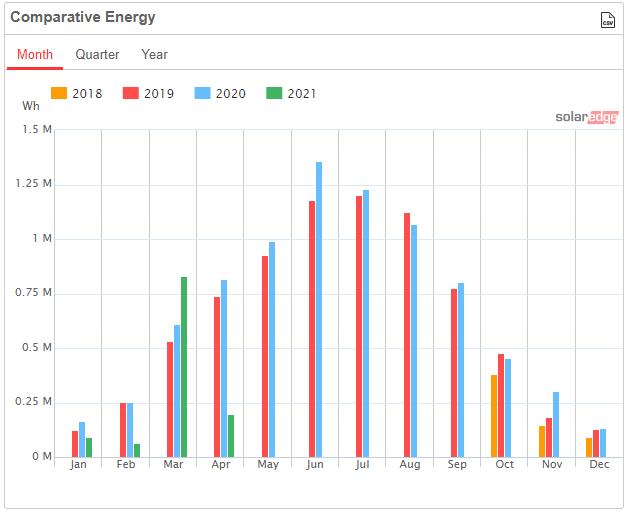This screenshot has width=628, height=514.
Task: Select the Year tab
Action: (154, 55)
